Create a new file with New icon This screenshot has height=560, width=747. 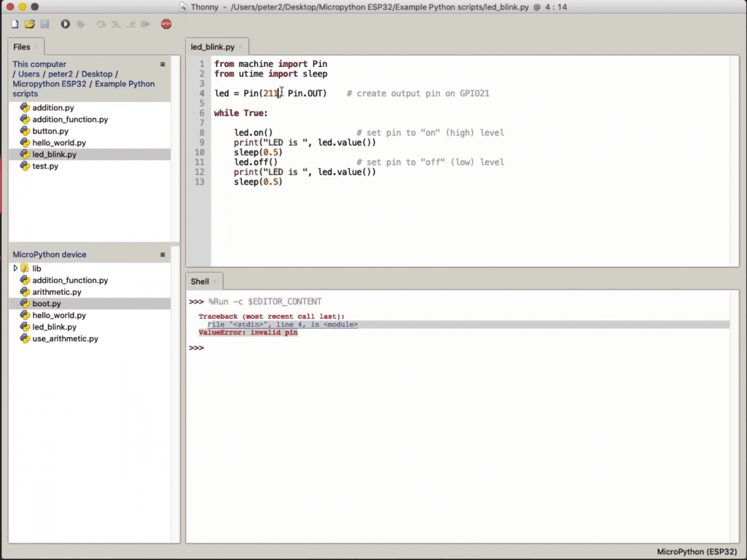(15, 24)
